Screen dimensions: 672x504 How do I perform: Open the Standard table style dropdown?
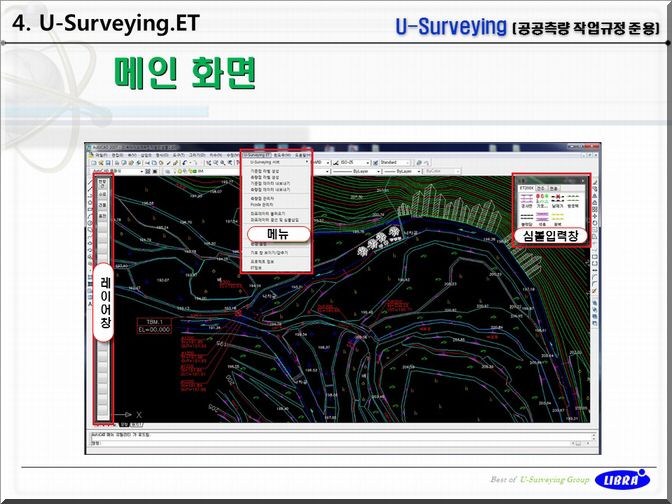pyautogui.click(x=395, y=163)
